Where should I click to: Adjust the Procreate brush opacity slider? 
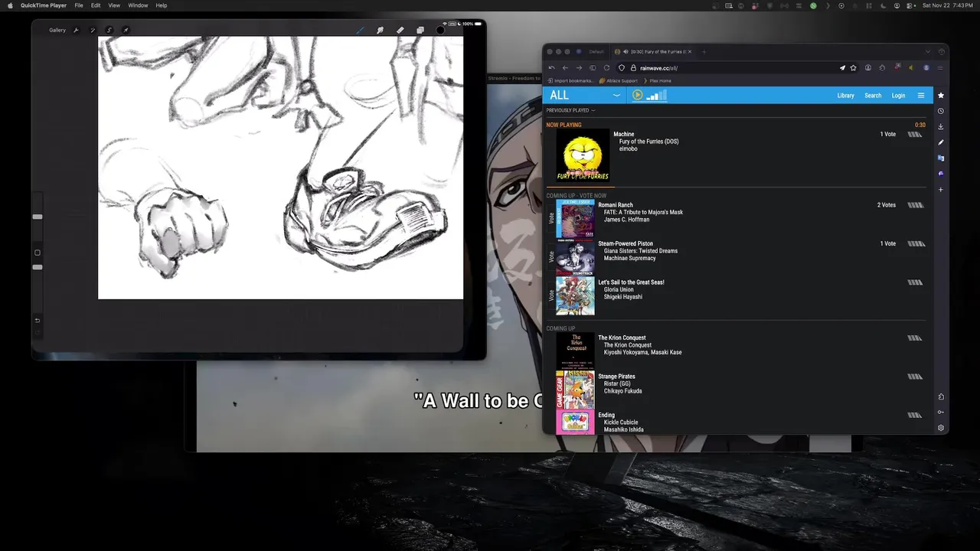[x=38, y=267]
